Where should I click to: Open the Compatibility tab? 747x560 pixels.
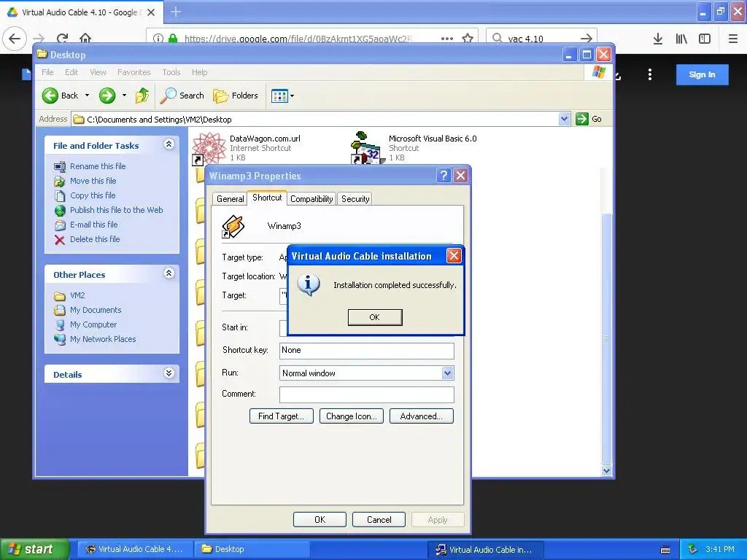311,199
